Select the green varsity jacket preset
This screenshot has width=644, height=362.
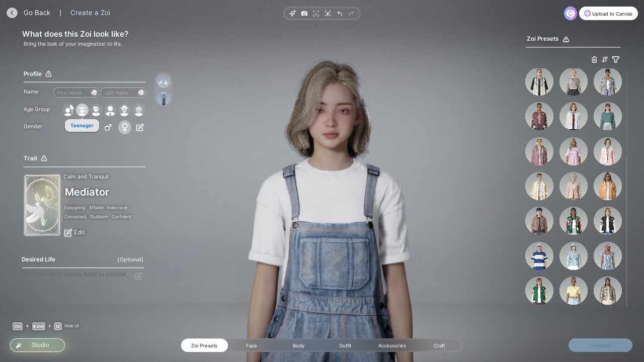pyautogui.click(x=539, y=291)
